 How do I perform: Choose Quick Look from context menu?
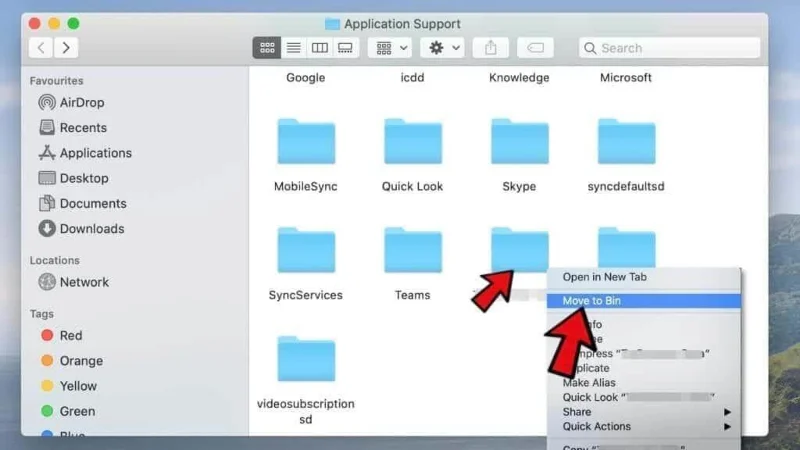(x=644, y=397)
